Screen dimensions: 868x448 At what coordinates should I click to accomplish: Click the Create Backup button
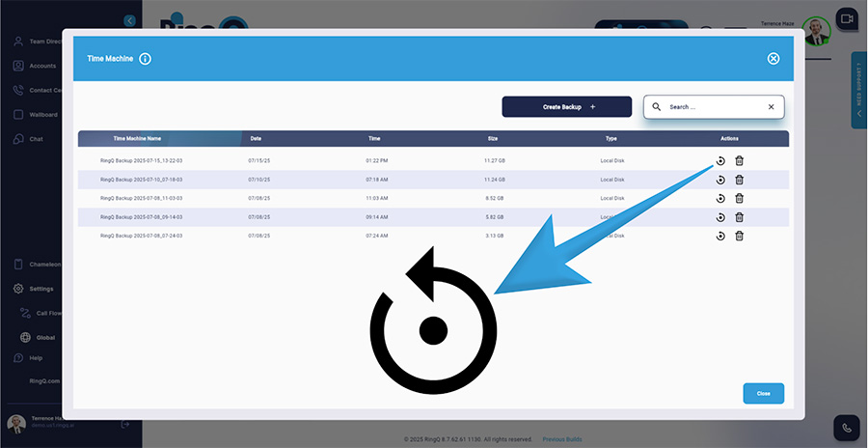566,107
